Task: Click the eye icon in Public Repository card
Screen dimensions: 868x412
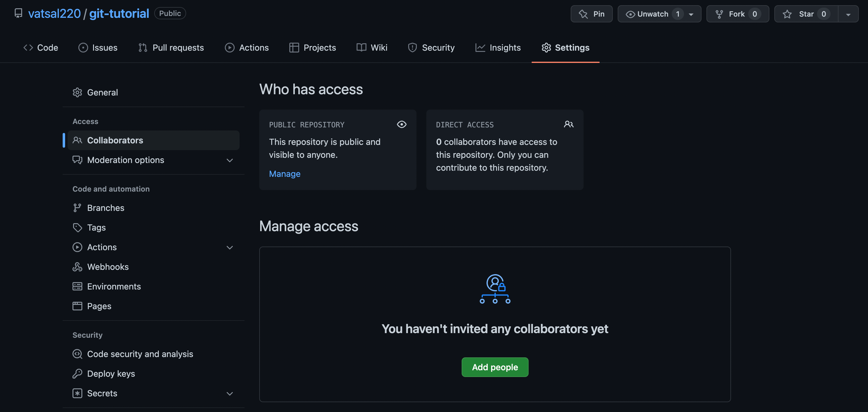Action: coord(402,124)
